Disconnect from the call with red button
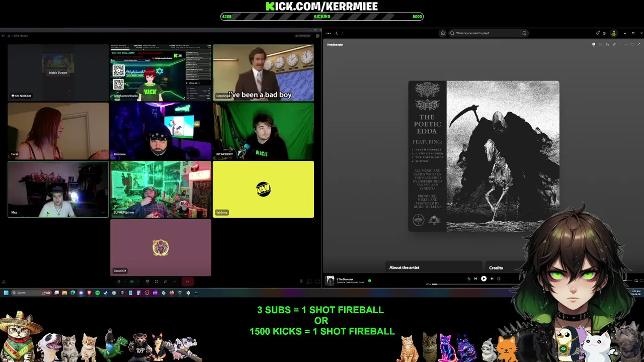644x362 pixels. pos(187,282)
